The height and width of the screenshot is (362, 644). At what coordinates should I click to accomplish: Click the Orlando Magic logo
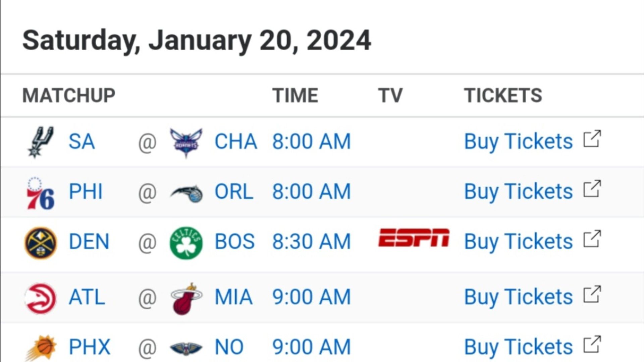(186, 194)
